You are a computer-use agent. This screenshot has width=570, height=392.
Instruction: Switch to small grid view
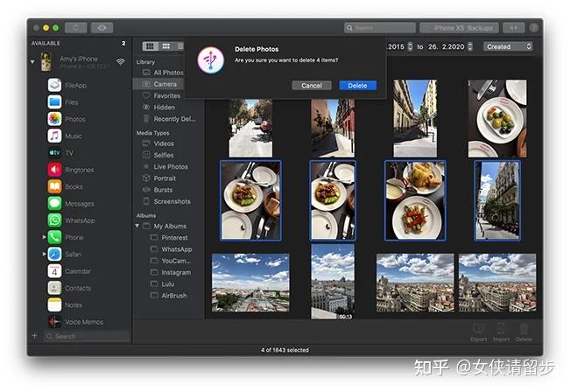(x=166, y=46)
